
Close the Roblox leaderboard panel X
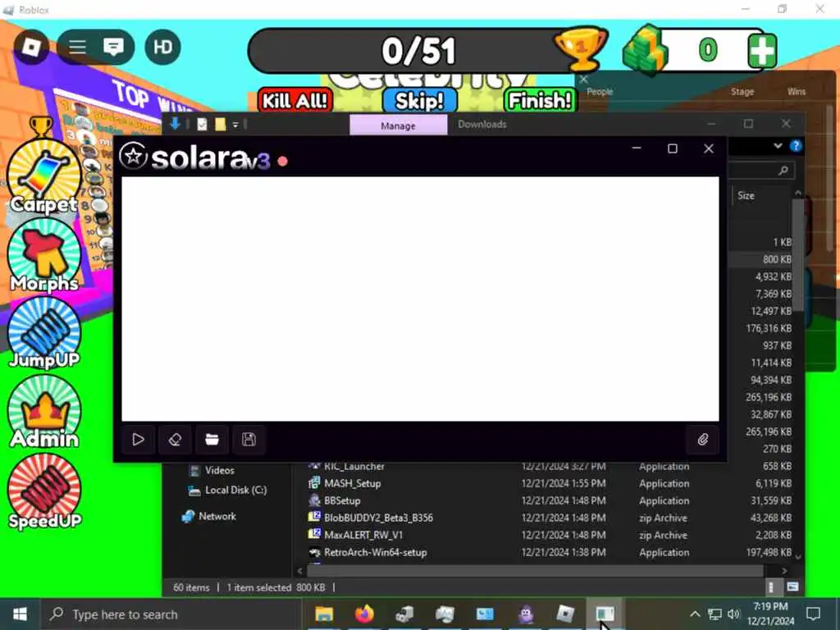tap(584, 80)
